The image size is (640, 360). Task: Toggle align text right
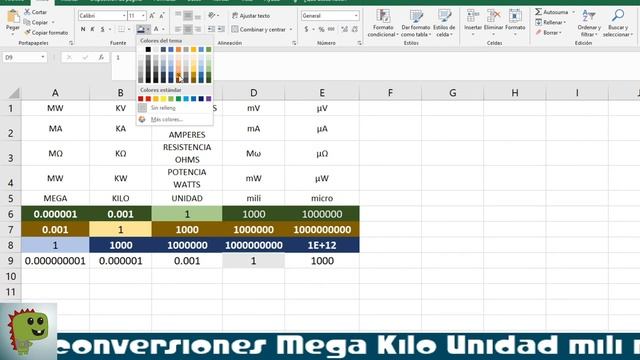198,29
